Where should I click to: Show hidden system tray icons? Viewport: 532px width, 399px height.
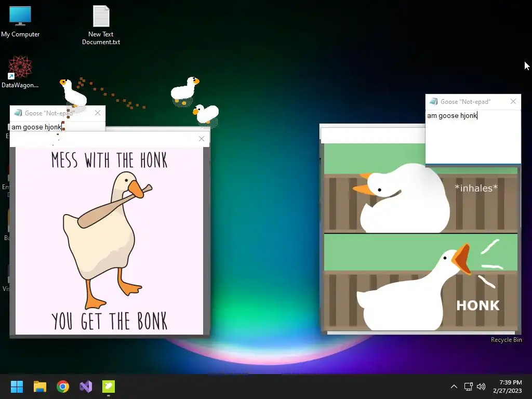454,387
